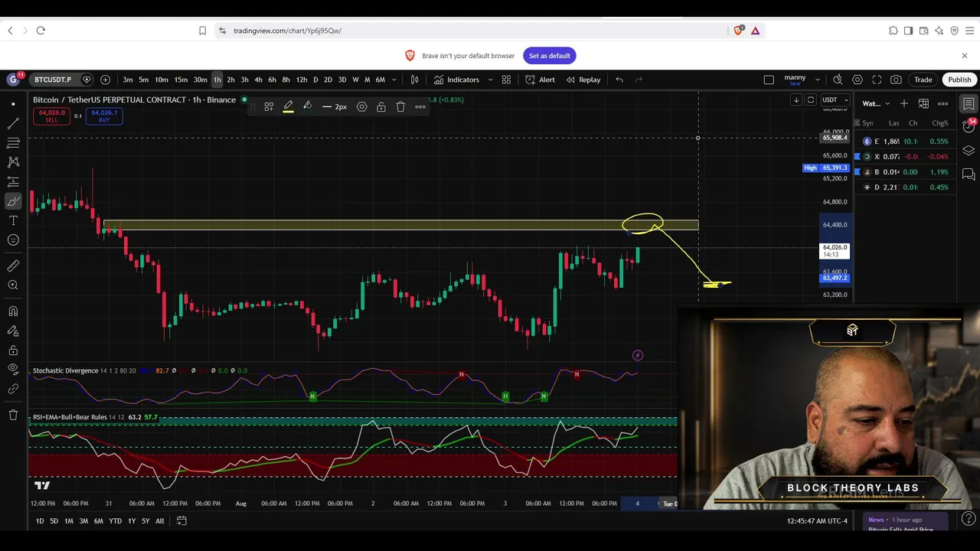Open the quick search icon

838,80
